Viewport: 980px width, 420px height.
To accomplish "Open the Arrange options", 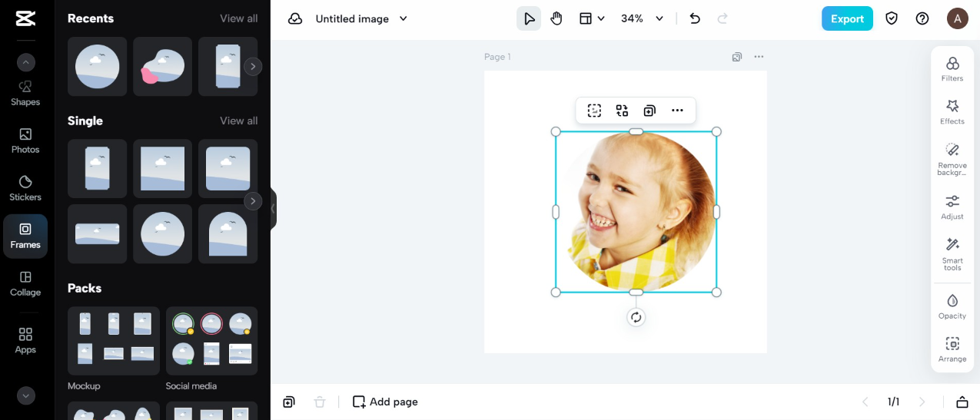I will pyautogui.click(x=952, y=349).
